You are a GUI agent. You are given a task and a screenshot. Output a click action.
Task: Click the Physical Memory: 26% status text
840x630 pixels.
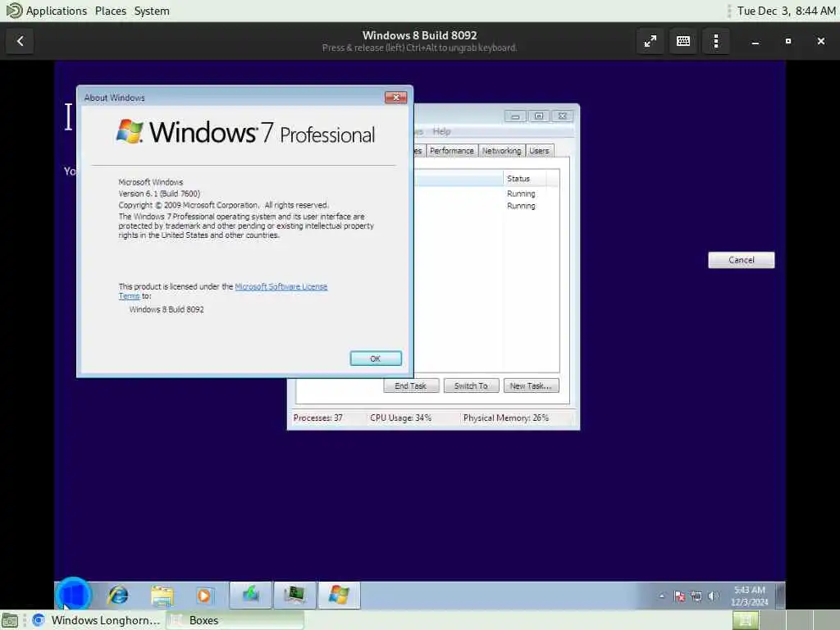[505, 418]
